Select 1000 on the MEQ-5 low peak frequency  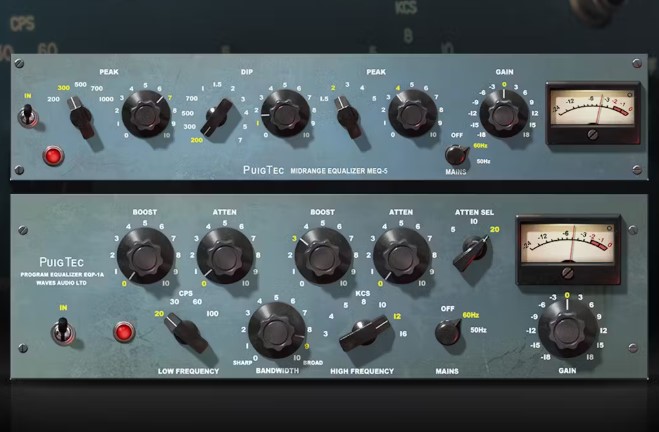(106, 99)
